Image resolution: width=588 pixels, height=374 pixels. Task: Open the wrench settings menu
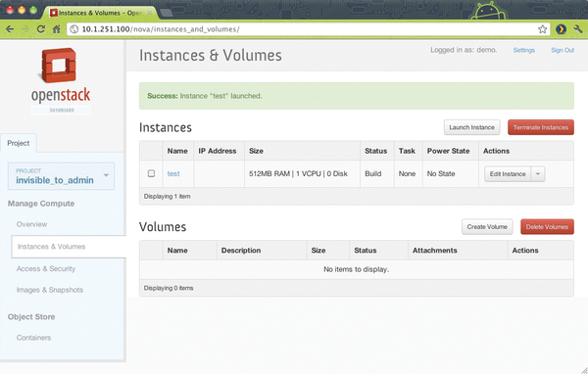[578, 29]
